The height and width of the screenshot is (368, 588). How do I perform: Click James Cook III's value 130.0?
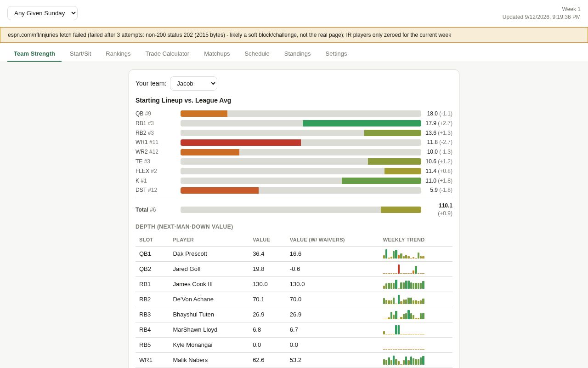(260, 284)
